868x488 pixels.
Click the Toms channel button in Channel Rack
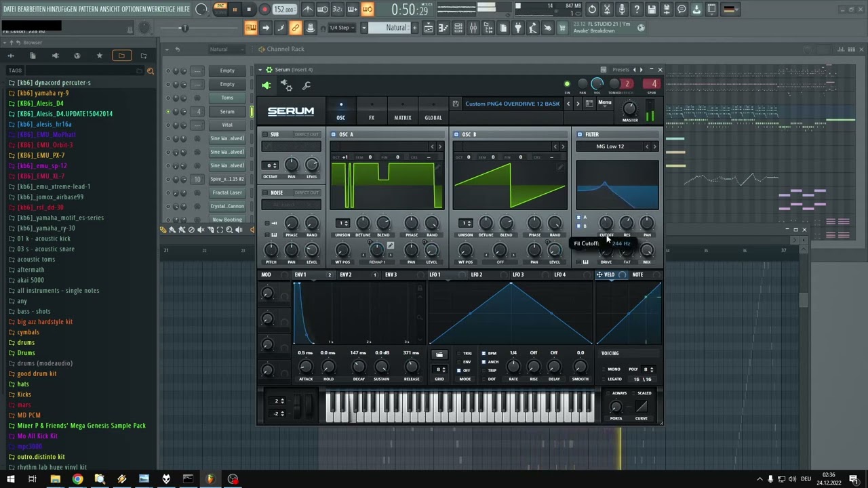point(227,98)
